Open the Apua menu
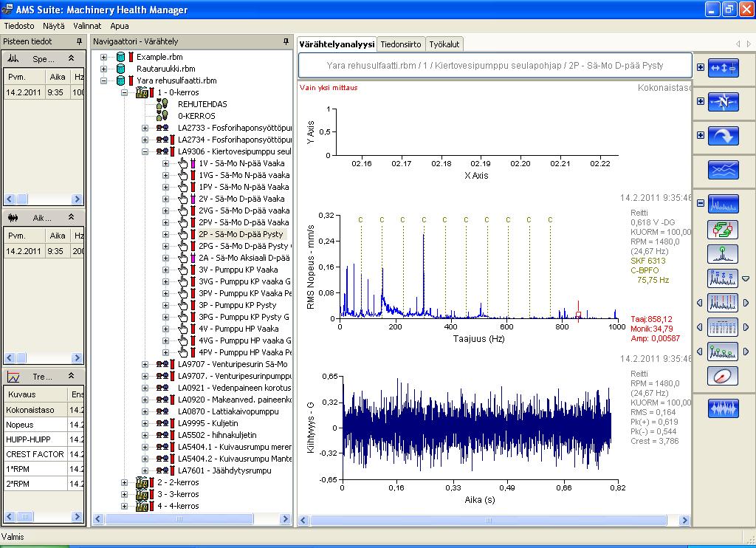The image size is (756, 548). tap(120, 26)
